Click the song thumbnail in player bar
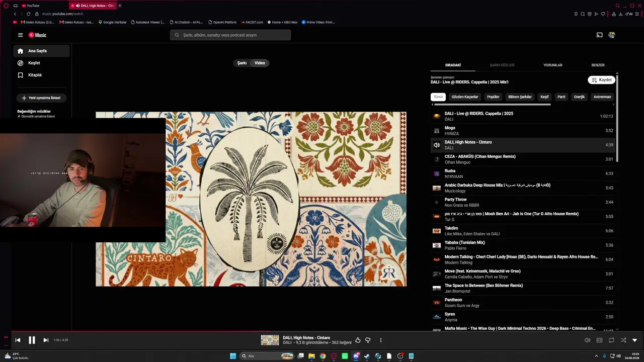The height and width of the screenshot is (362, 644). (x=270, y=340)
